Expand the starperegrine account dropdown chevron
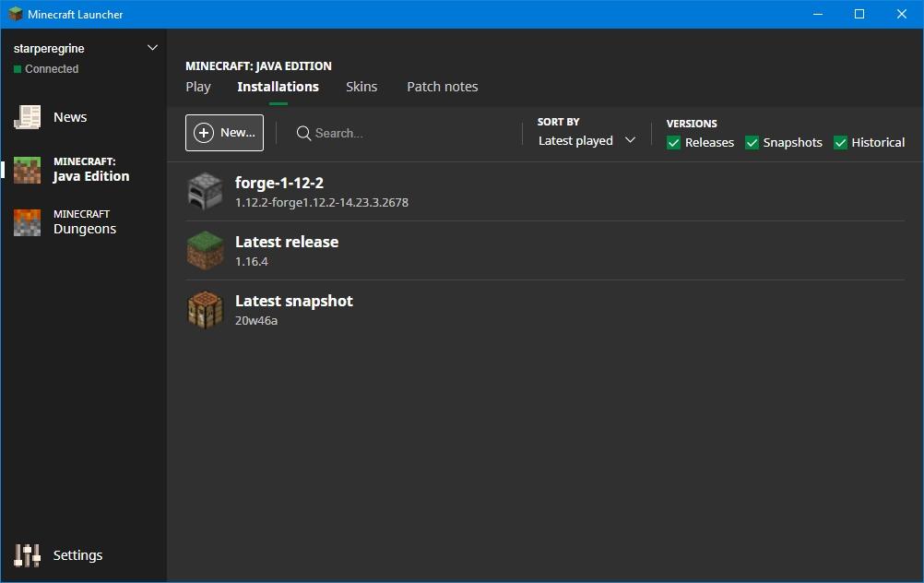Viewport: 924px width, 583px height. pyautogui.click(x=152, y=48)
